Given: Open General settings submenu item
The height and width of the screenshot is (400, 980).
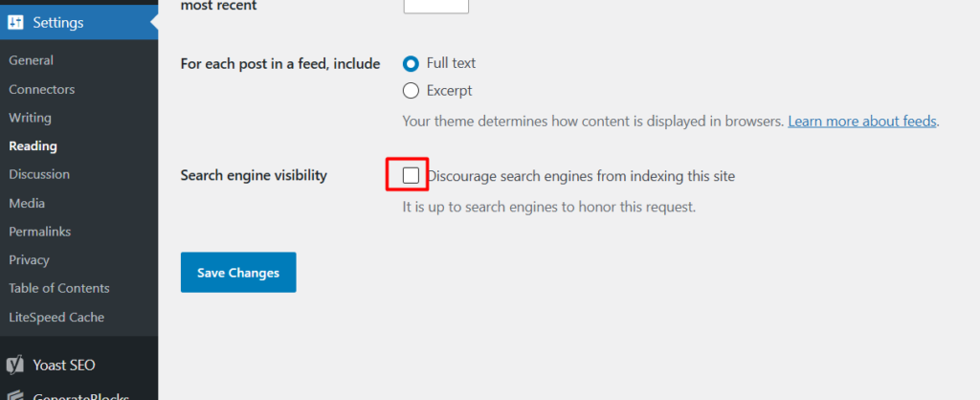Looking at the screenshot, I should pos(32,60).
